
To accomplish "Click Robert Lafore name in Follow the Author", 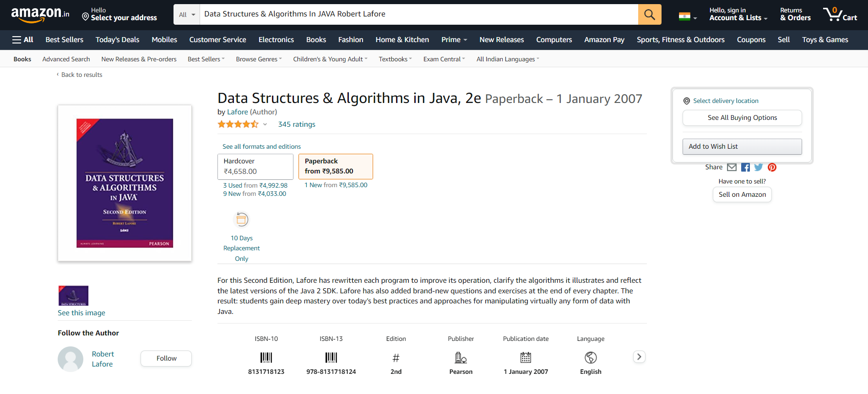I will pos(103,359).
